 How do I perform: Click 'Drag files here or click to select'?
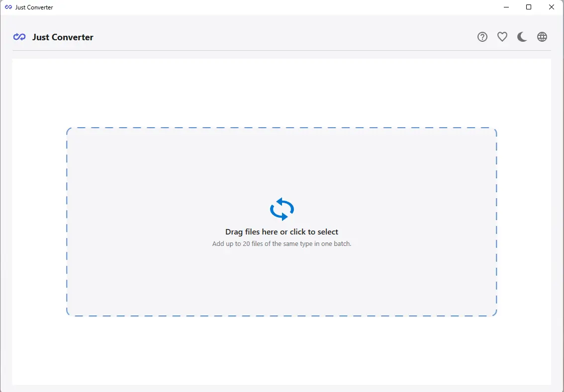(x=282, y=232)
